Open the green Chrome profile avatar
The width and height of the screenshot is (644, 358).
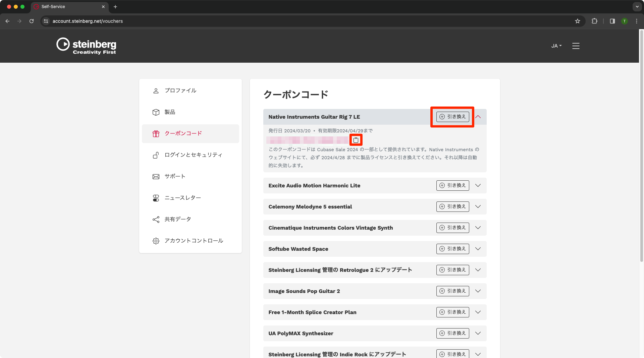pyautogui.click(x=625, y=21)
